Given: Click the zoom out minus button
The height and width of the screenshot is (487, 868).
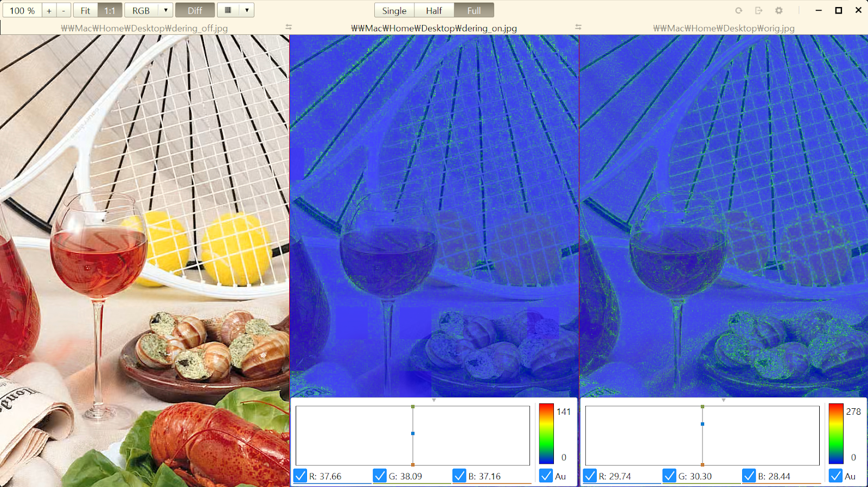Looking at the screenshot, I should tap(63, 10).
